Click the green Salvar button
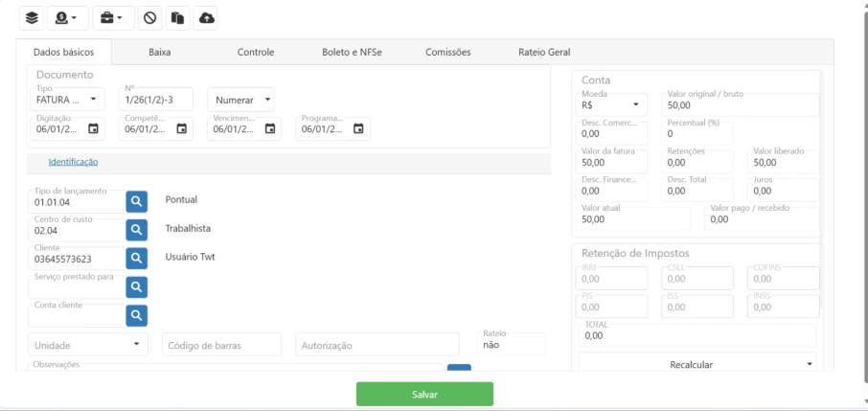 pyautogui.click(x=424, y=395)
